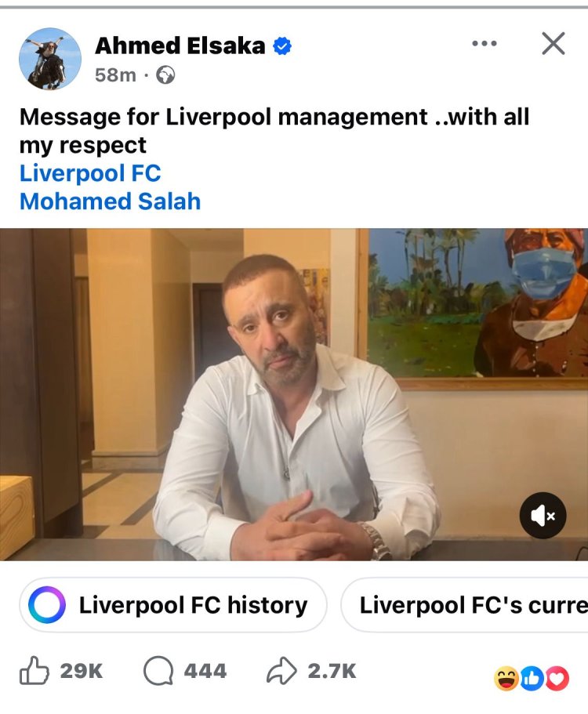The width and height of the screenshot is (588, 714).
Task: Click the blue Like reaction icon
Action: pos(531,679)
